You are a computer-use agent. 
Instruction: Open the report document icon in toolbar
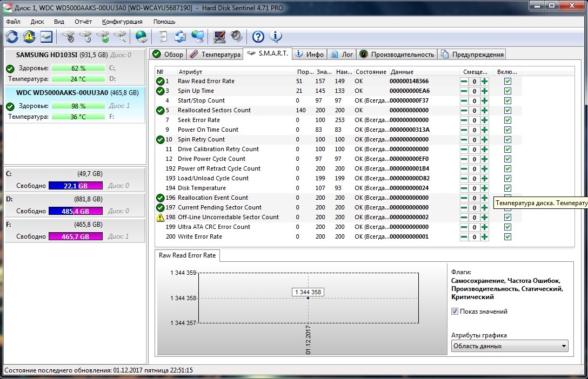click(162, 37)
